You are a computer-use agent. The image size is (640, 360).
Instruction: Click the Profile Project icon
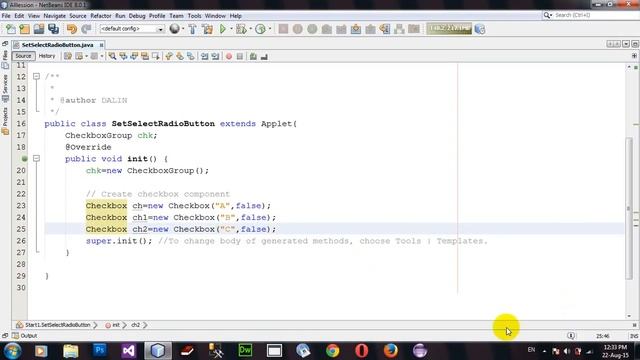[x=260, y=29]
